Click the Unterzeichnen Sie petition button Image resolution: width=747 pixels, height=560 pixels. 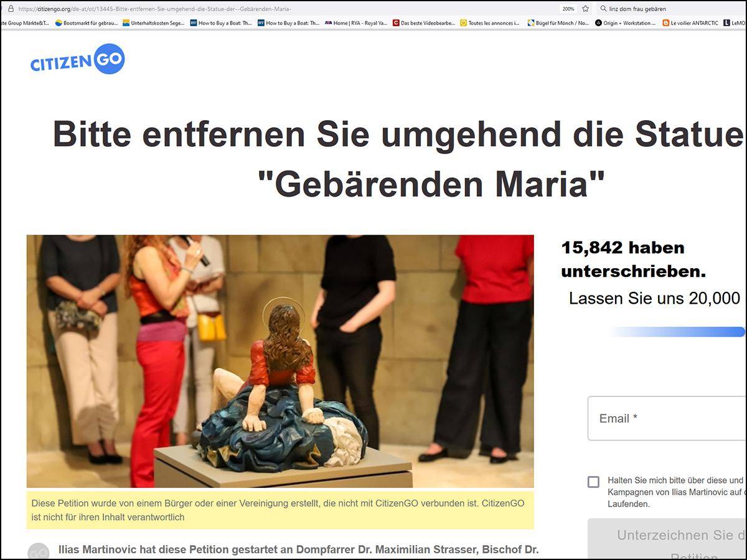point(667,539)
